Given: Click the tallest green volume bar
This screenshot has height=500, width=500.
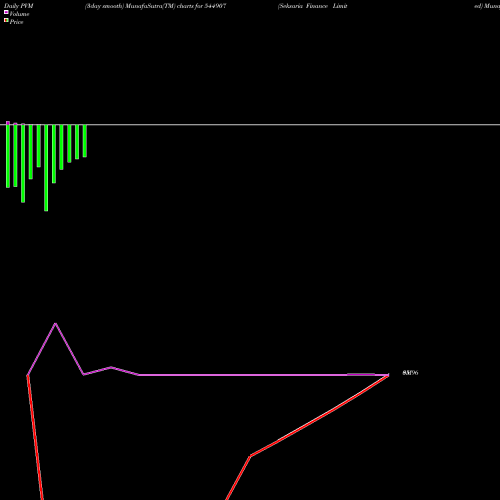Looking at the screenshot, I should [x=46, y=168].
